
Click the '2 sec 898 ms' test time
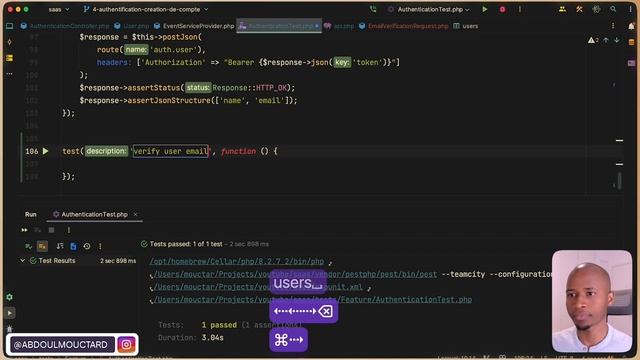pyautogui.click(x=118, y=260)
